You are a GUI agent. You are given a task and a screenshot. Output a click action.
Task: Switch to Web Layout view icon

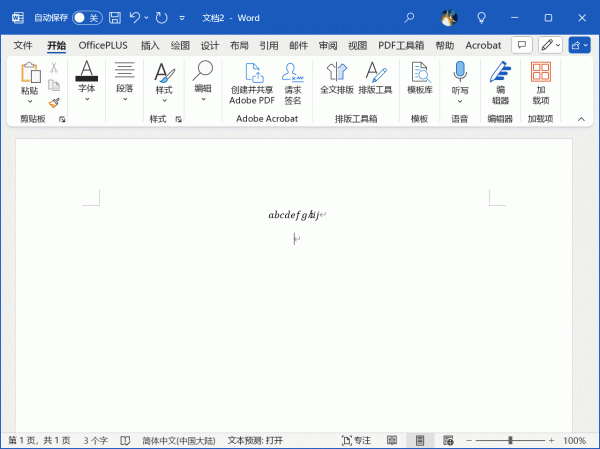click(448, 441)
